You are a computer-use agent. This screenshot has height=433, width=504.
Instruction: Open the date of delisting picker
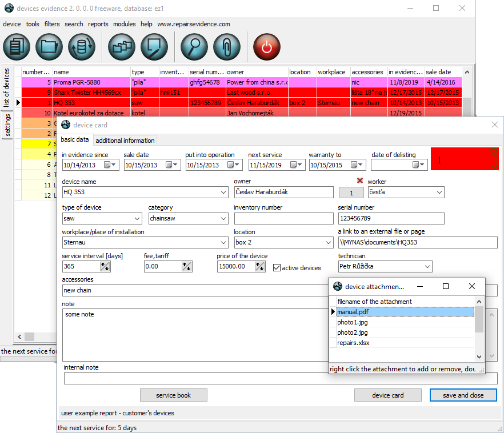[x=418, y=165]
